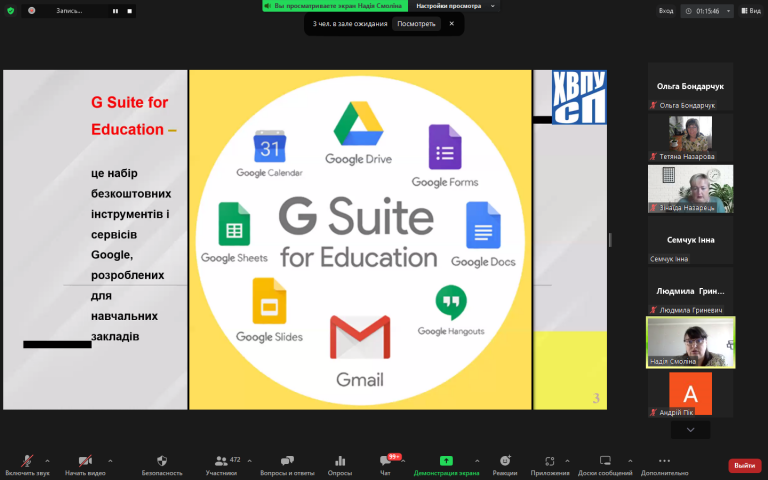The image size is (768, 480).
Task: Click Google Drive icon on slide
Action: click(359, 124)
